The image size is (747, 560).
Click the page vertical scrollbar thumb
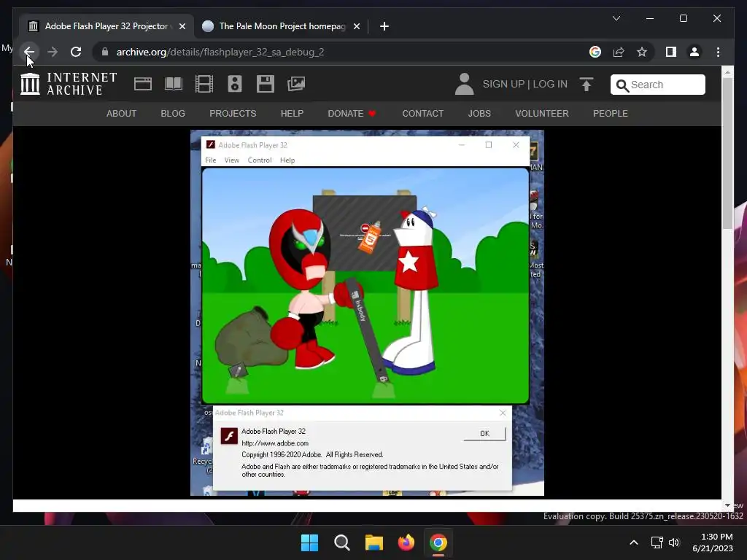[727, 152]
